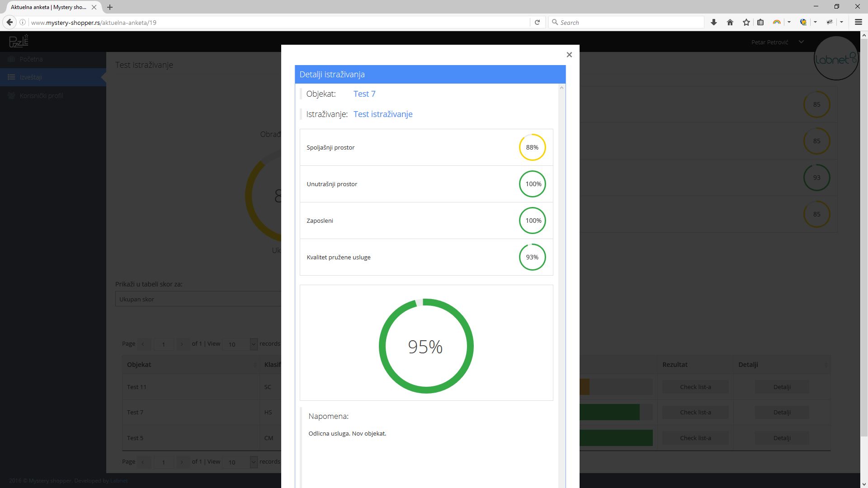Sort table by Detalji column header

[x=782, y=365]
